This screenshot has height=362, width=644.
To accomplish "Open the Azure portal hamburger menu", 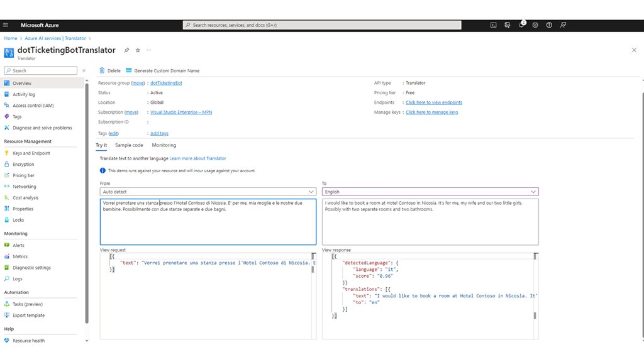I will point(6,25).
